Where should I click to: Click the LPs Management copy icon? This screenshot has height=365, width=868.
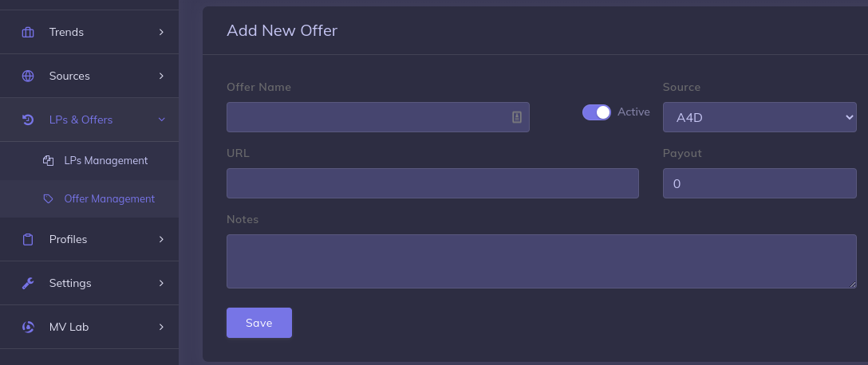pos(48,161)
